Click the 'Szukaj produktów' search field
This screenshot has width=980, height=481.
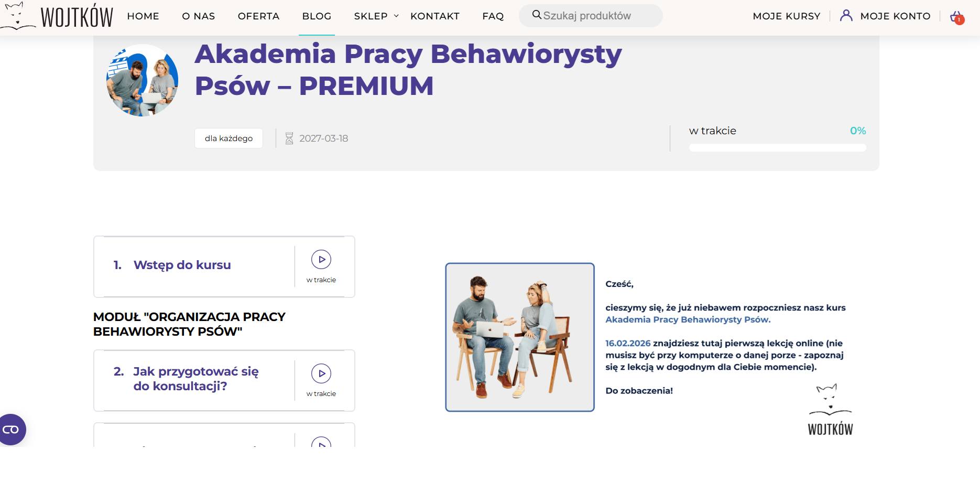point(597,16)
